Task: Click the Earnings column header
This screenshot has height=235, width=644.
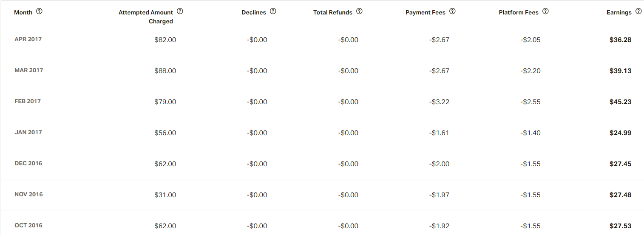Action: (x=618, y=12)
